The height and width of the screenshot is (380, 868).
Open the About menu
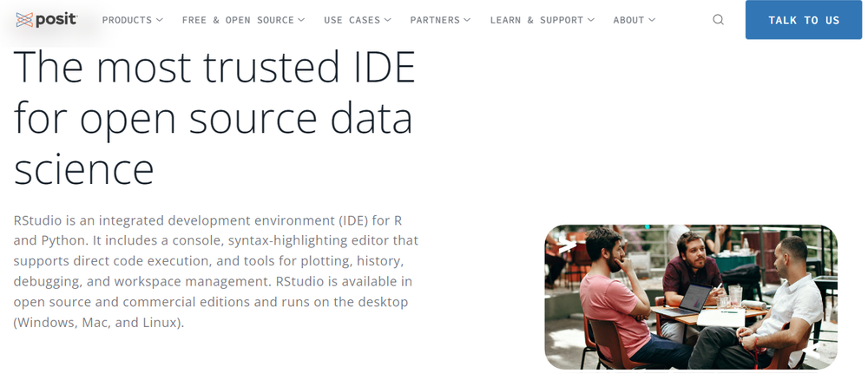click(x=635, y=20)
